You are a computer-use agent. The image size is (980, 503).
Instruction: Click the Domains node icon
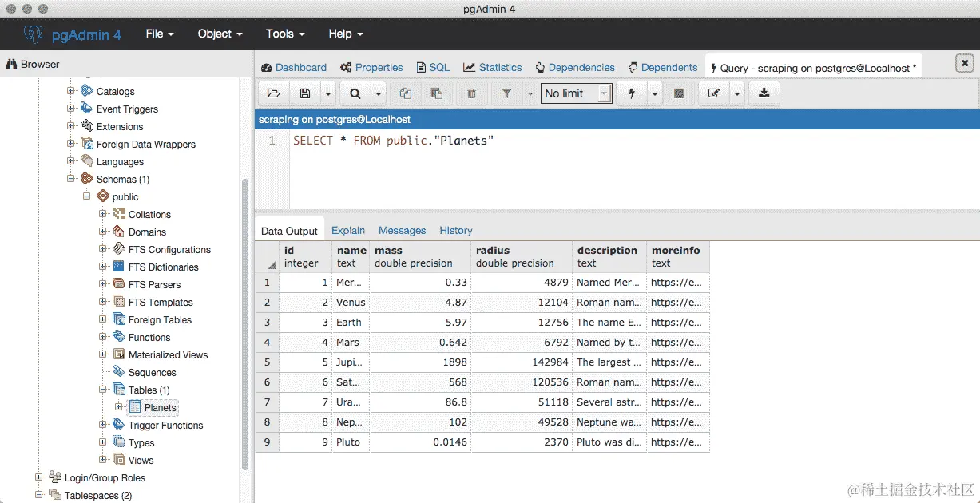118,232
